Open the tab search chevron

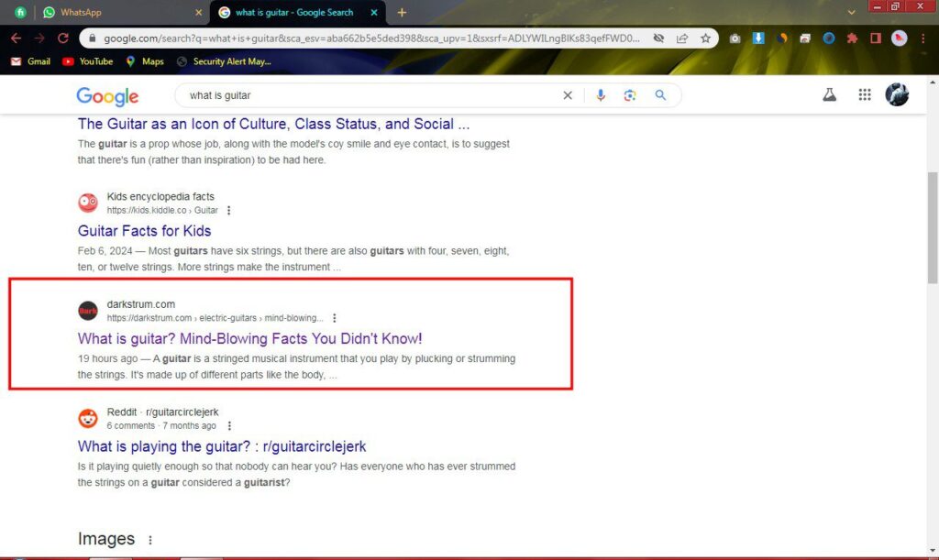pos(851,13)
